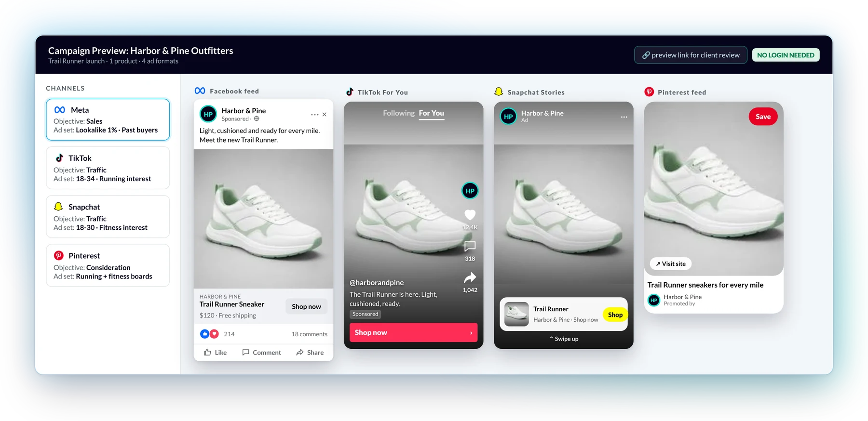Select the Meta channel card

pyautogui.click(x=108, y=120)
